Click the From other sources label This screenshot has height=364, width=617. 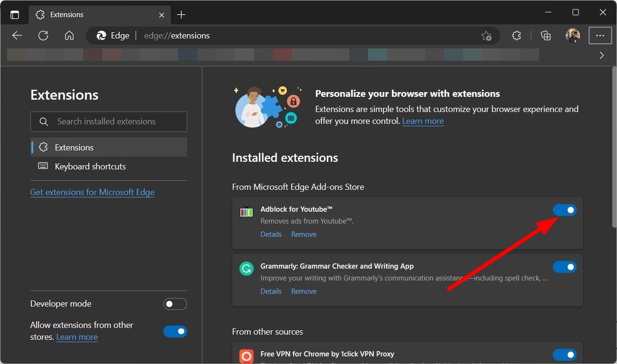(267, 331)
